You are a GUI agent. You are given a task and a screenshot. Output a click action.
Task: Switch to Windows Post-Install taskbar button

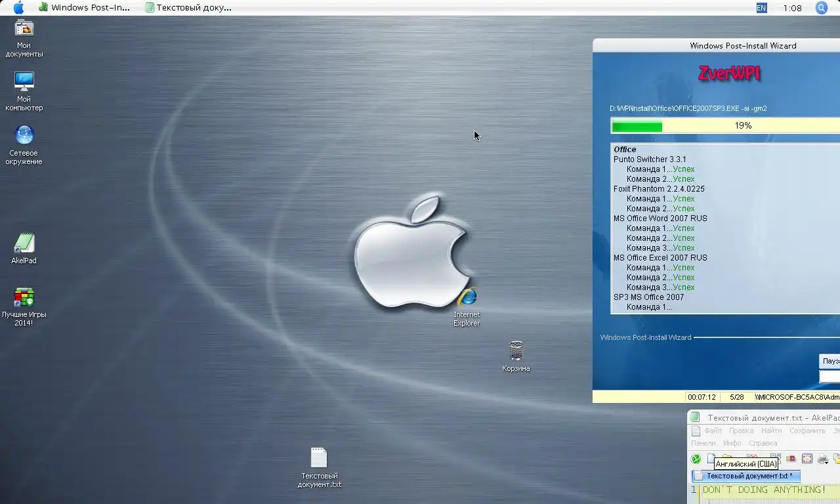[84, 8]
